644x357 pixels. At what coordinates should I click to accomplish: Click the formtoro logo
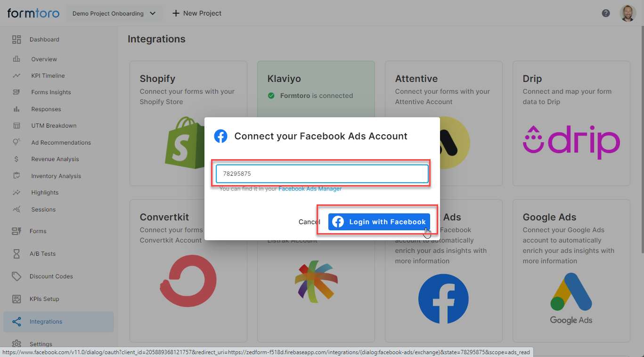(x=33, y=13)
